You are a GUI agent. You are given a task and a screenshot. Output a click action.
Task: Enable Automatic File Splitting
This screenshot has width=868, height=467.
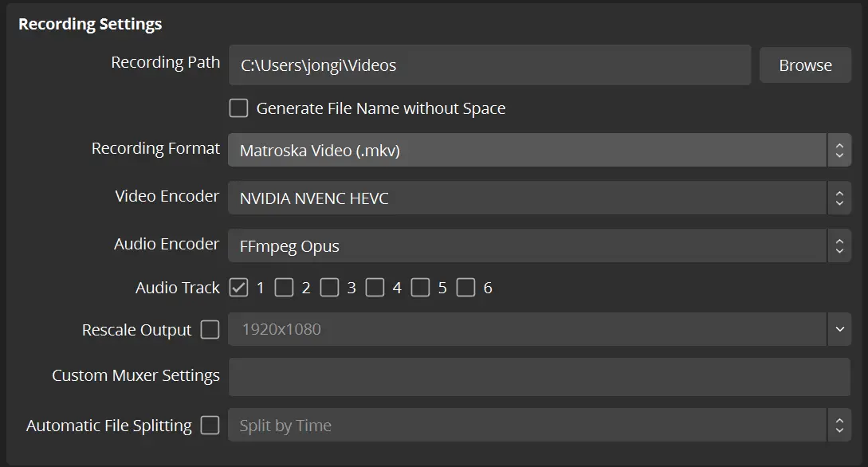click(210, 426)
